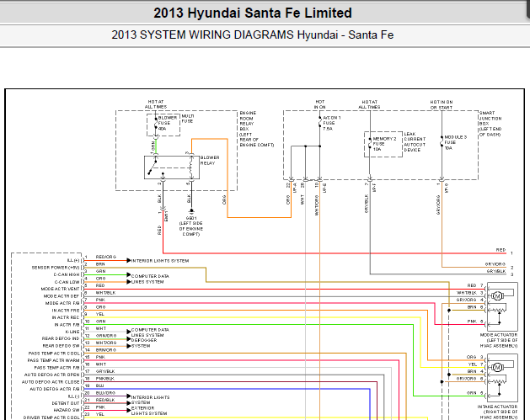Click the "GRN/ORG" wire label at pin 12
This screenshot has width=530, height=420.
tap(106, 336)
